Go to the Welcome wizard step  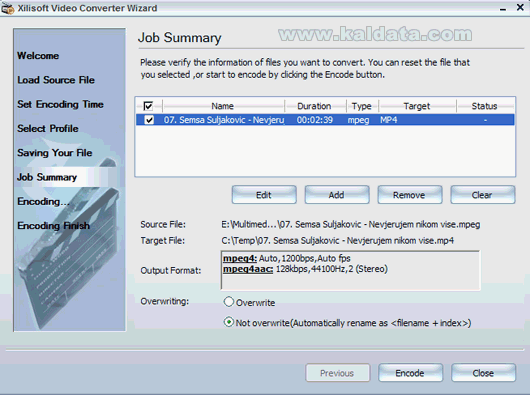coord(38,56)
